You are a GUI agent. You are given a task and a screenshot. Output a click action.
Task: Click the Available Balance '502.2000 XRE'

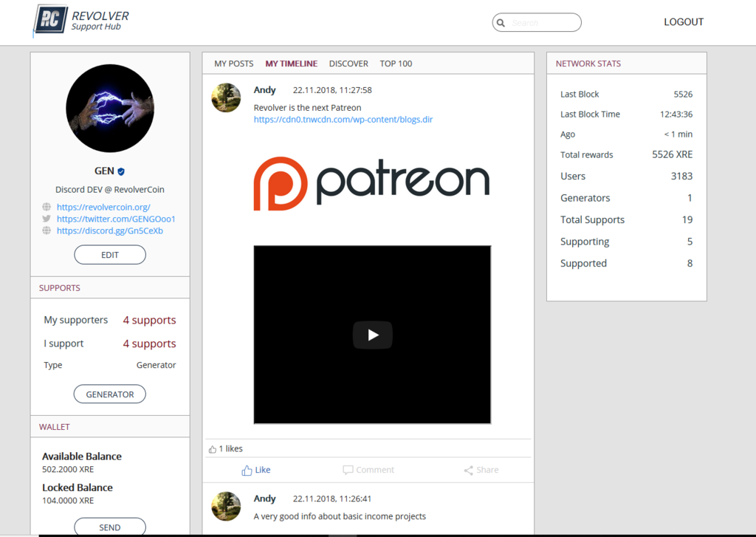point(68,470)
